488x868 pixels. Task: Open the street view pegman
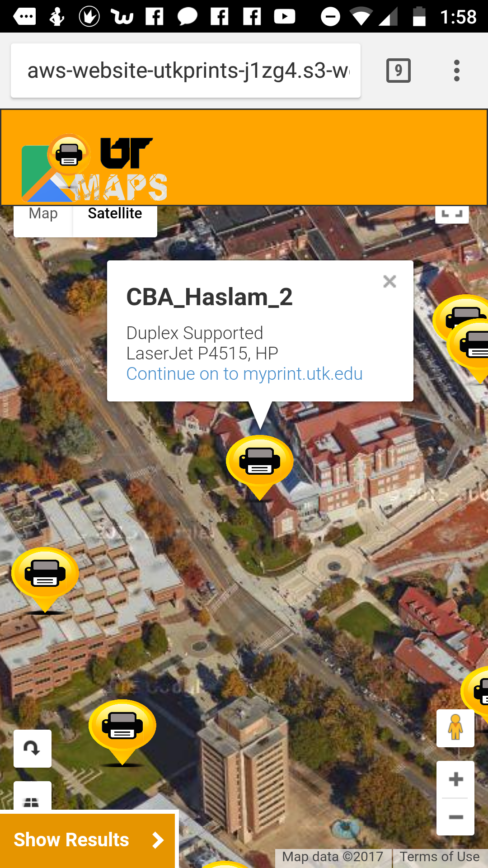(455, 728)
